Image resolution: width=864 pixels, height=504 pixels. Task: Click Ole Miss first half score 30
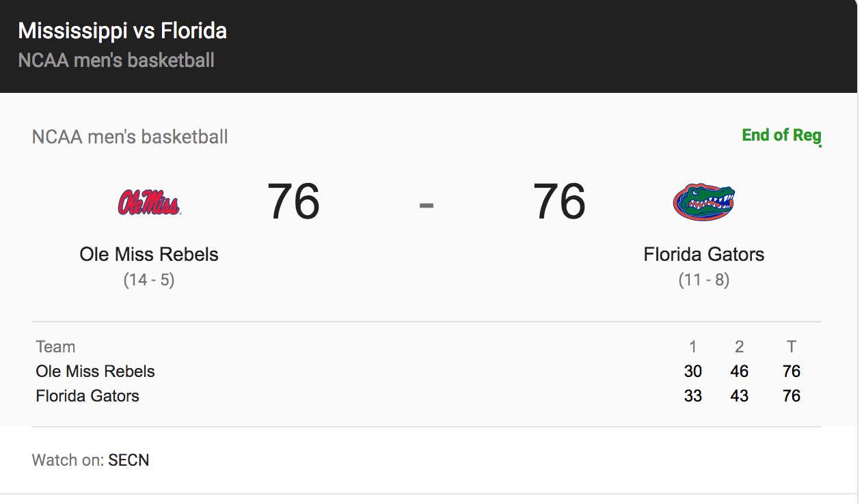click(x=693, y=372)
